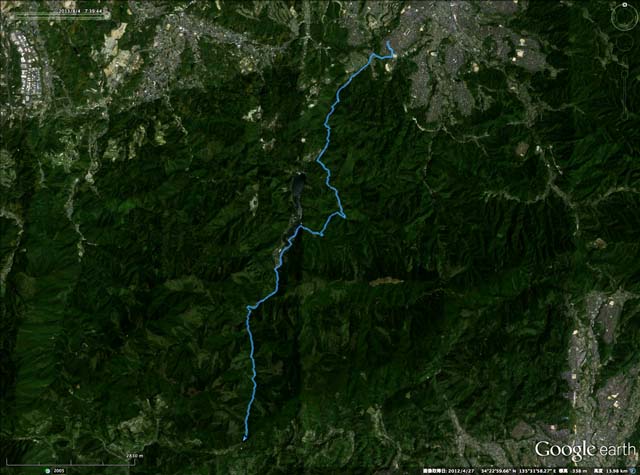Click the Google Earth logo

585,450
